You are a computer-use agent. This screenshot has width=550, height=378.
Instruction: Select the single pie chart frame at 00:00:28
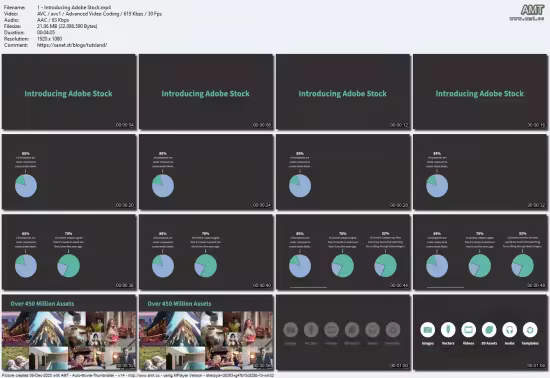coord(343,172)
